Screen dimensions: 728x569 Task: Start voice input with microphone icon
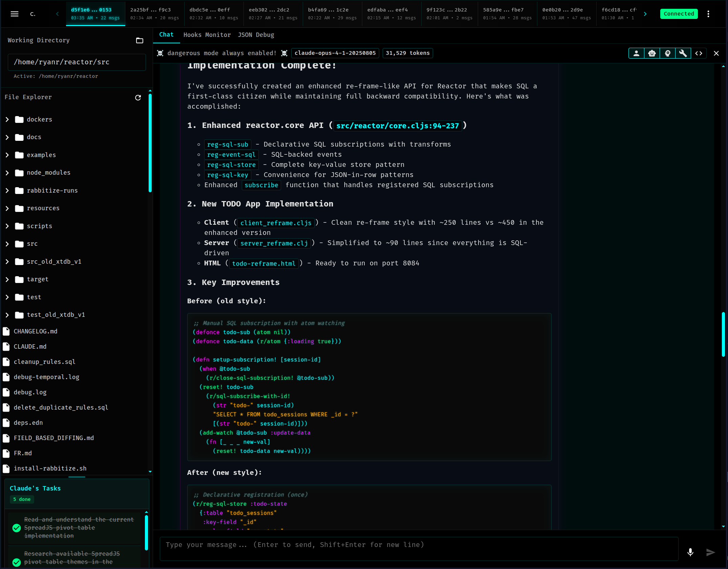pyautogui.click(x=690, y=552)
